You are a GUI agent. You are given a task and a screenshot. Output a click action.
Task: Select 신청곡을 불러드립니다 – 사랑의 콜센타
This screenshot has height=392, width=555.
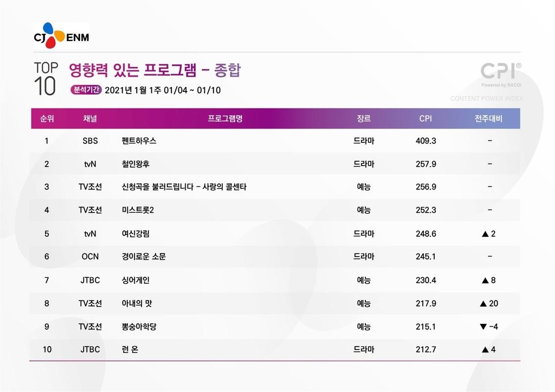tap(184, 187)
